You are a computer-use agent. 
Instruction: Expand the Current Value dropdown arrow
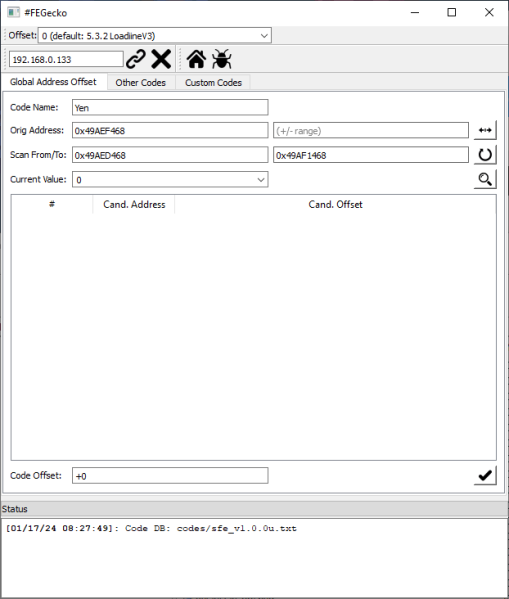(261, 180)
